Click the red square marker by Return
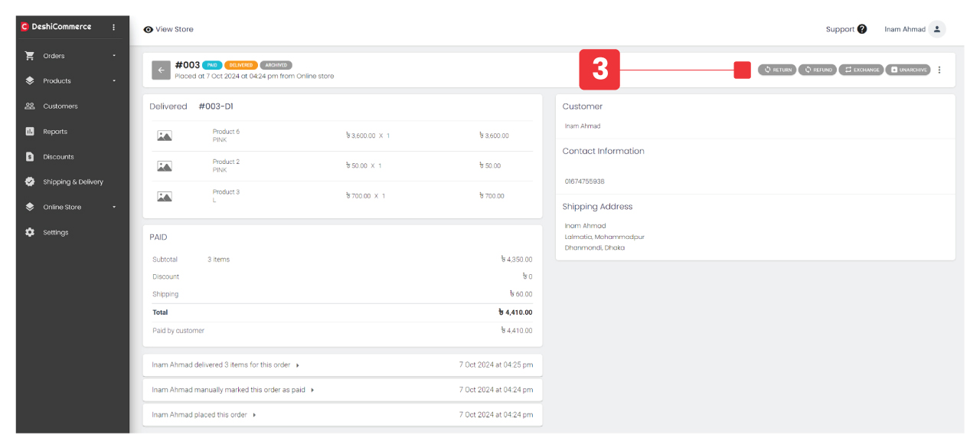Viewport: 980px width, 448px height. pyautogui.click(x=742, y=70)
